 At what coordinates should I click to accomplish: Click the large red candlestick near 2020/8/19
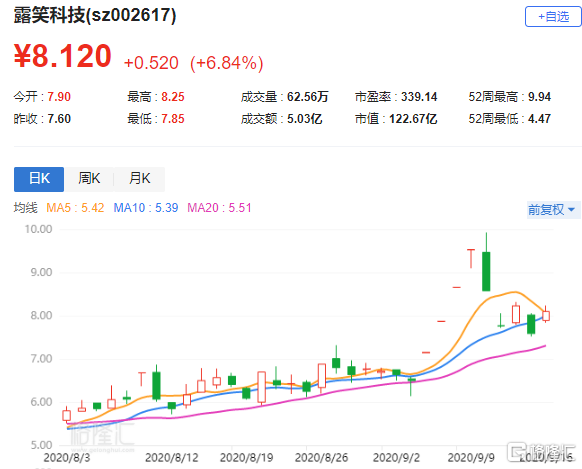[261, 387]
